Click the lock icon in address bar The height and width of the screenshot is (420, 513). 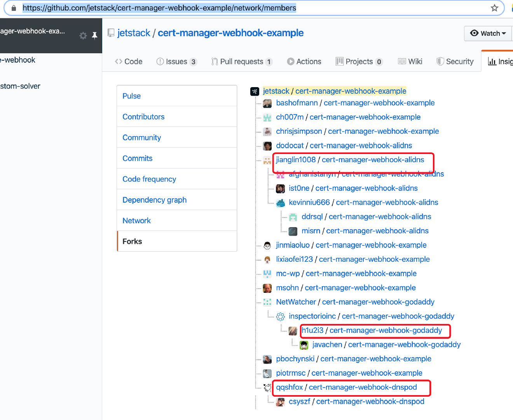click(14, 8)
